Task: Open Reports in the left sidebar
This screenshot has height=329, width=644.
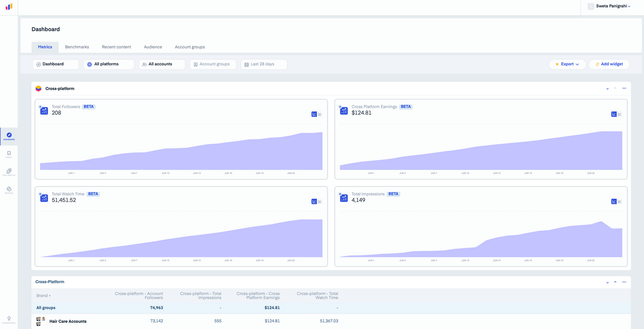Action: pos(9,190)
